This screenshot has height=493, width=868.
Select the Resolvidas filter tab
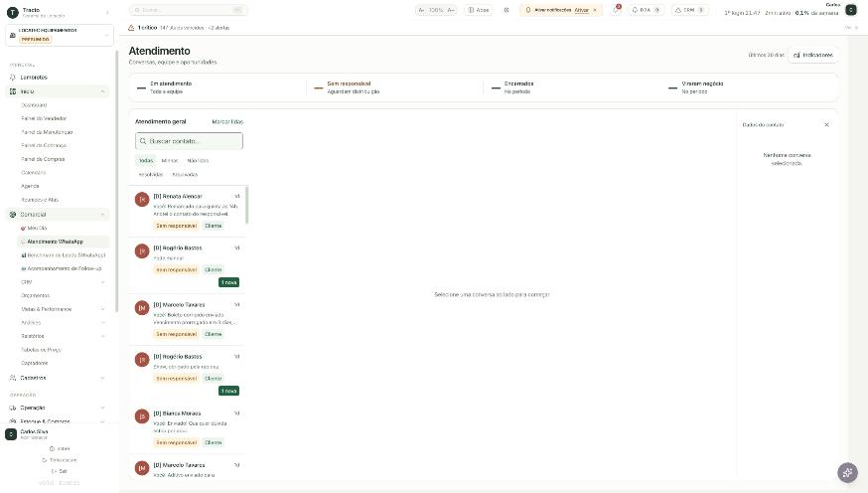tap(151, 175)
